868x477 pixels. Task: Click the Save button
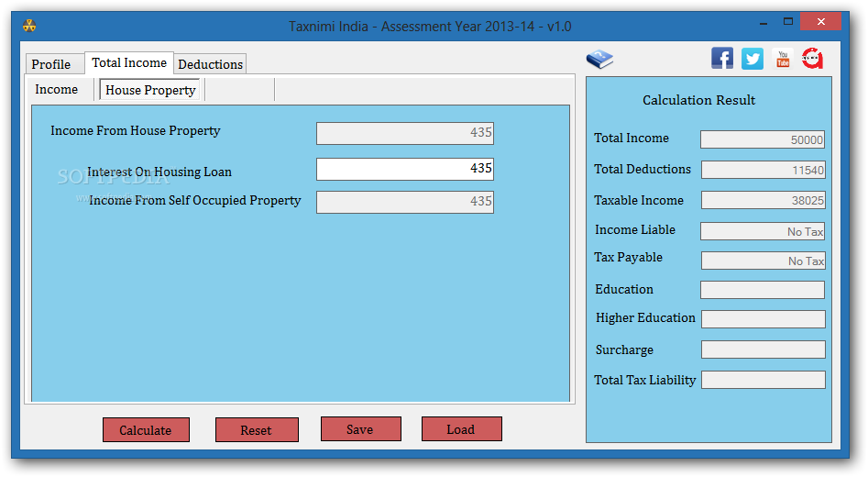360,429
